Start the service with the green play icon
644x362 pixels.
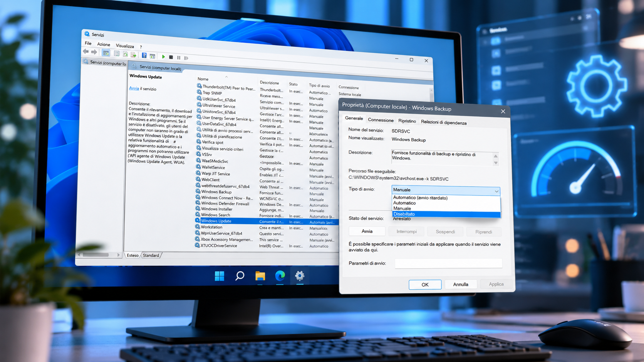coord(163,57)
